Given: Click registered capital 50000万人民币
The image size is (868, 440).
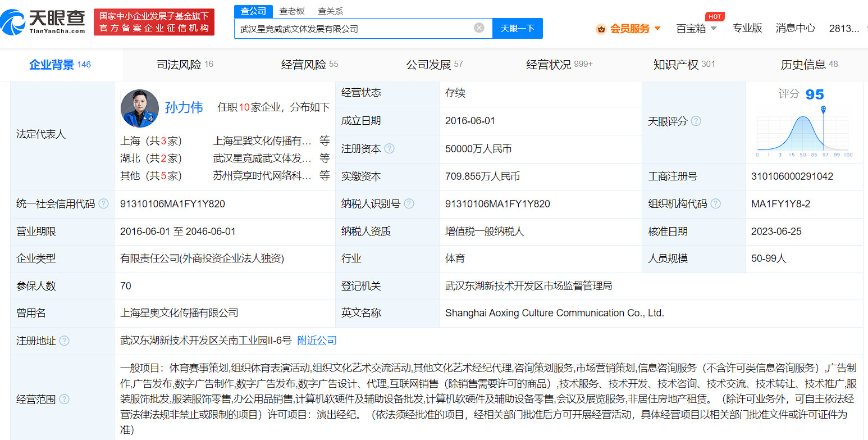Looking at the screenshot, I should 478,149.
